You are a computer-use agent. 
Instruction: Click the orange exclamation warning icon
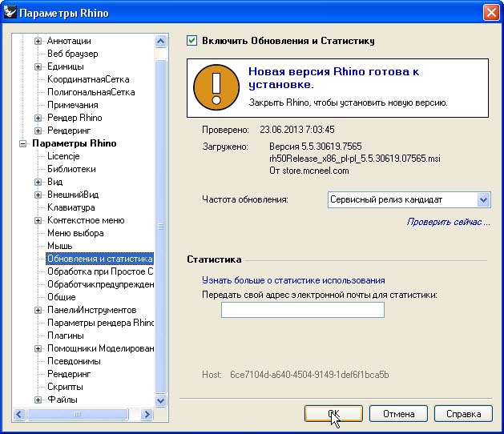point(216,87)
